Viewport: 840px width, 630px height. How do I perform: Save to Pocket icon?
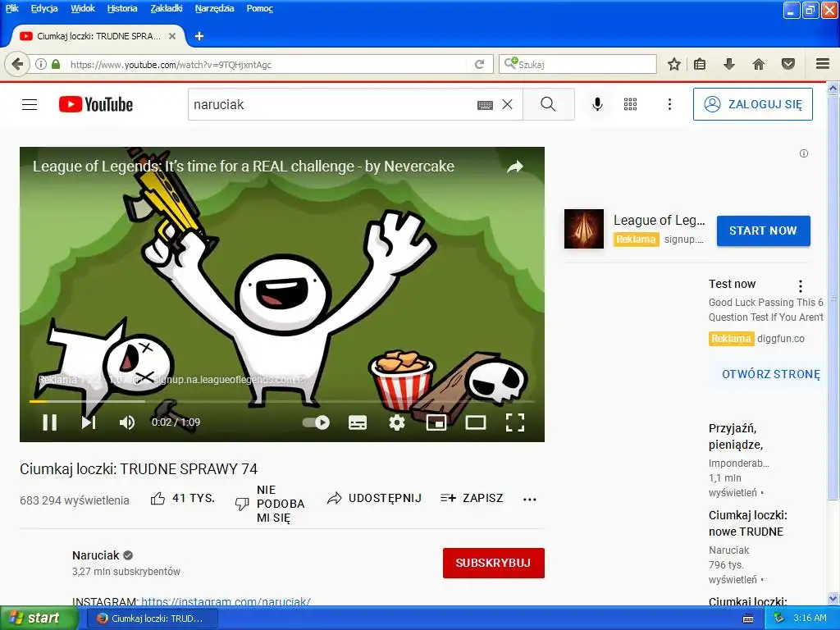788,64
